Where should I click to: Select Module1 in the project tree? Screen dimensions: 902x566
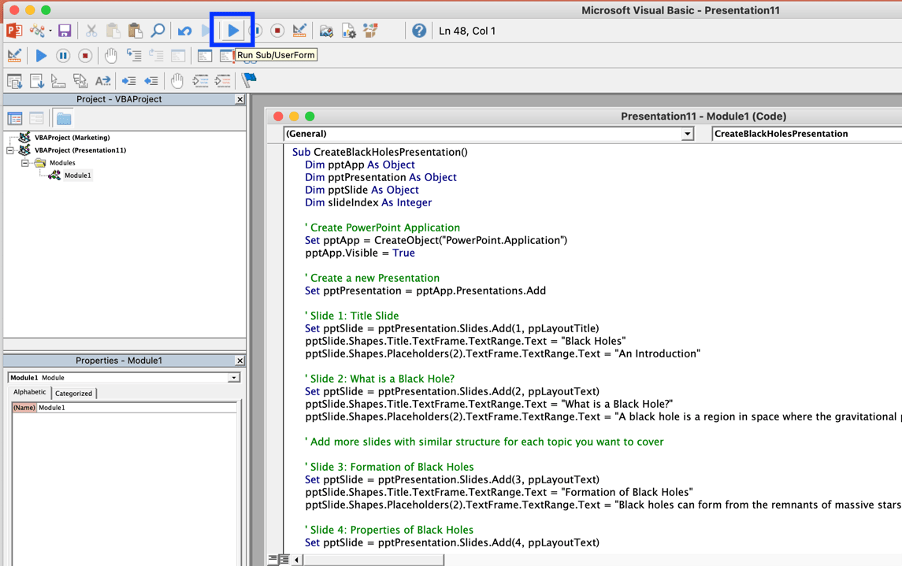coord(78,175)
